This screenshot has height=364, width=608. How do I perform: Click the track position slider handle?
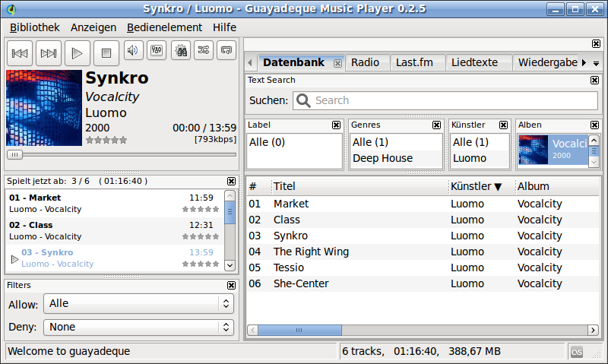point(14,155)
